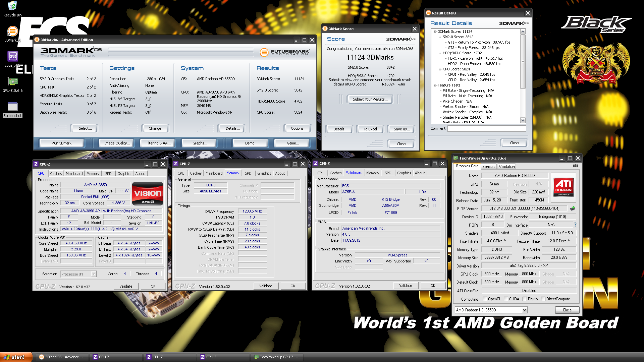Click the Run 3DMark button

(61, 143)
